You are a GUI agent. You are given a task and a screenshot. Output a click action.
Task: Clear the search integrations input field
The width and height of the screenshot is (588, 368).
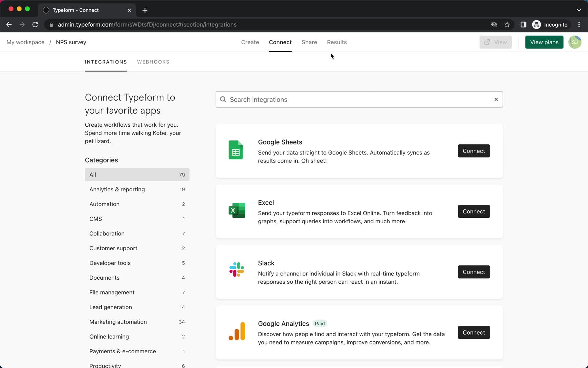pos(496,99)
